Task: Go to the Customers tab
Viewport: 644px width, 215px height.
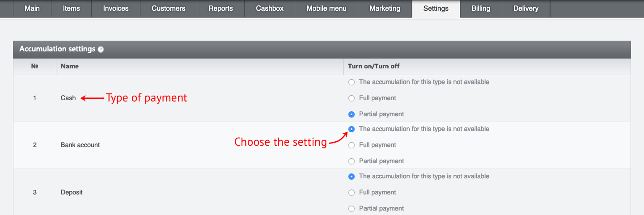Action: click(x=169, y=8)
